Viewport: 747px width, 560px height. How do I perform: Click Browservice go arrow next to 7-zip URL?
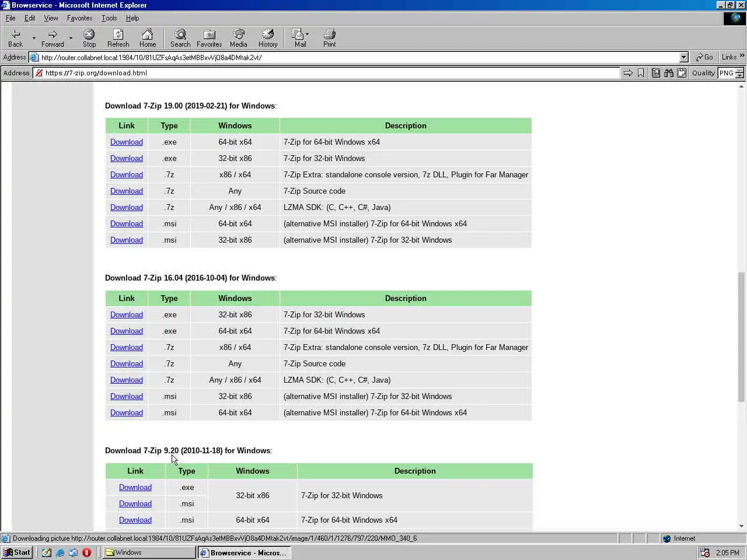[x=628, y=73]
